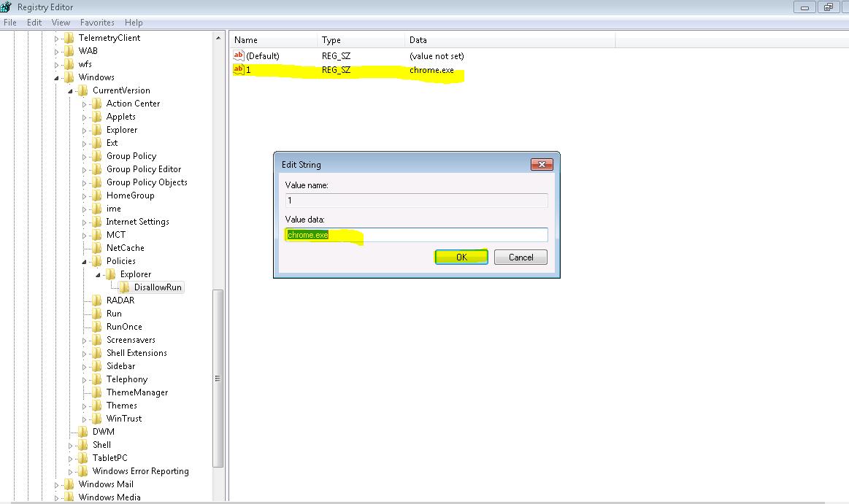Select the Group Policy Editor key
The image size is (849, 504).
tap(144, 169)
